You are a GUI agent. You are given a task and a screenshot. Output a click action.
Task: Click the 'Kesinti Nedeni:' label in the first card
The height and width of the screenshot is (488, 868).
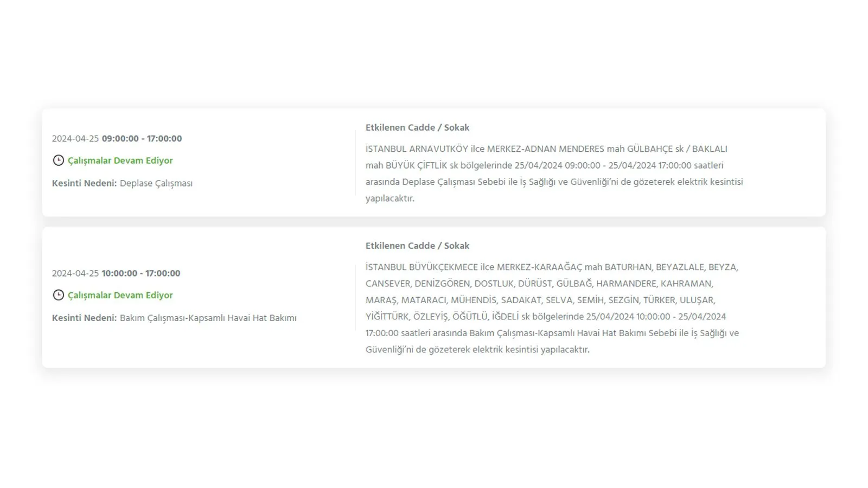(x=84, y=183)
